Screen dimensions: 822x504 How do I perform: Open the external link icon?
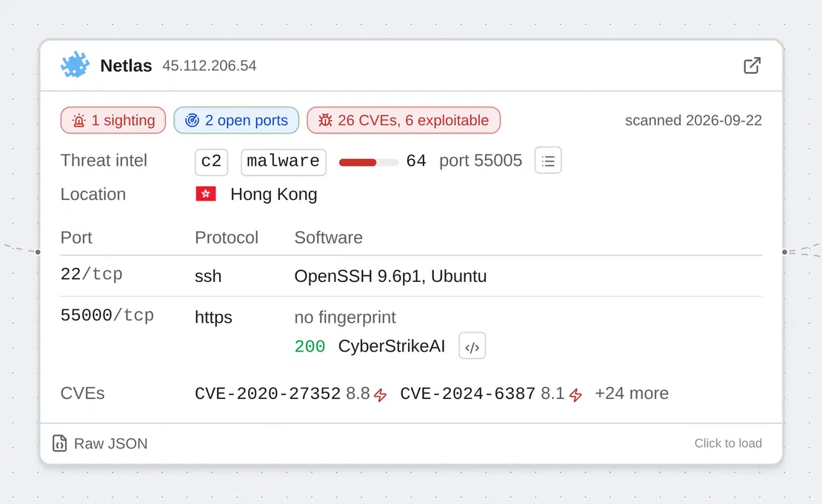pyautogui.click(x=752, y=65)
